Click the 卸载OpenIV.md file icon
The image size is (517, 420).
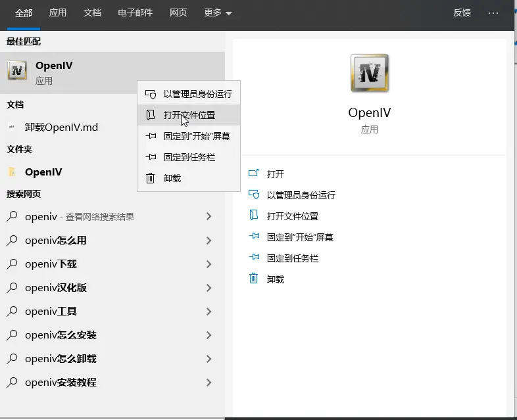[x=12, y=127]
